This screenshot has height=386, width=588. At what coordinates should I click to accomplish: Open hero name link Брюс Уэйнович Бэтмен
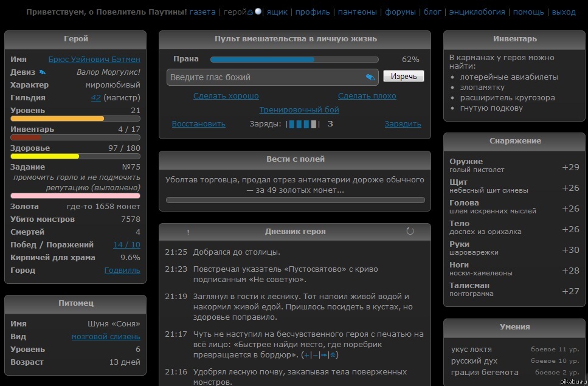coord(94,60)
